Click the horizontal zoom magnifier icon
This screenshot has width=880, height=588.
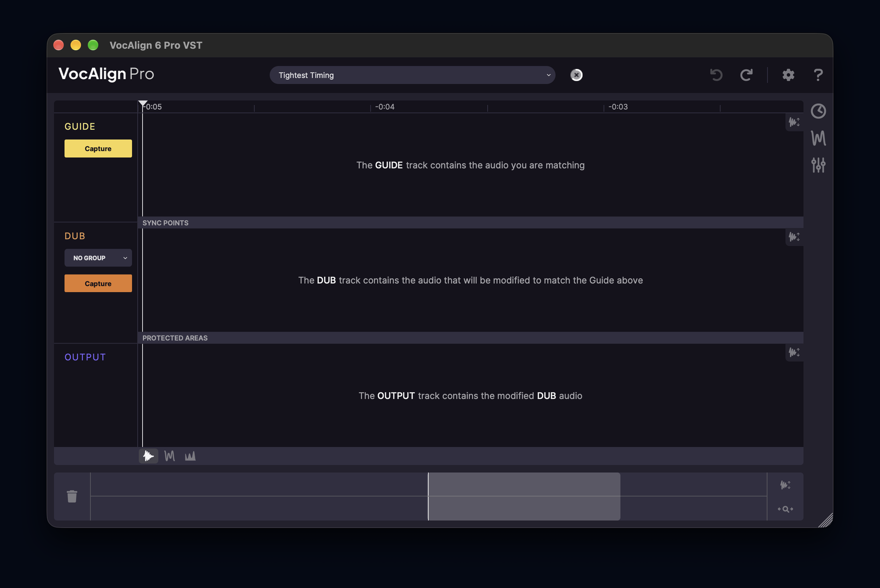point(785,509)
